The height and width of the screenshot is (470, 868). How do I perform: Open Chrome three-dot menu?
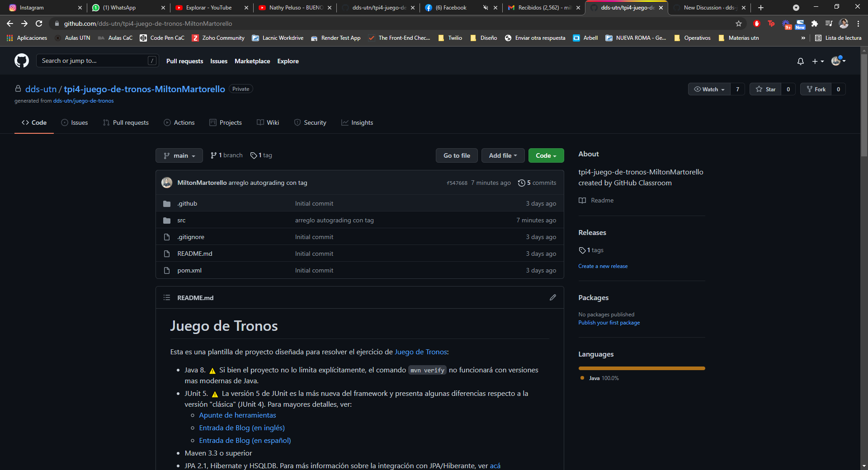coord(859,23)
